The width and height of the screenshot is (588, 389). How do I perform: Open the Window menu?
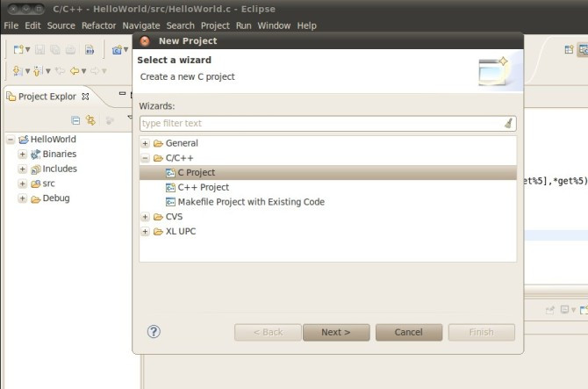[274, 25]
